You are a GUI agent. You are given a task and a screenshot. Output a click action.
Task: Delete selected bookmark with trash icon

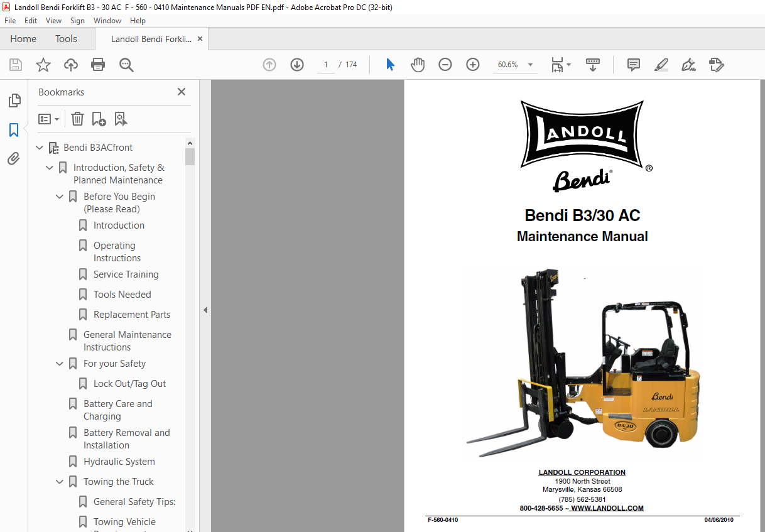77,119
